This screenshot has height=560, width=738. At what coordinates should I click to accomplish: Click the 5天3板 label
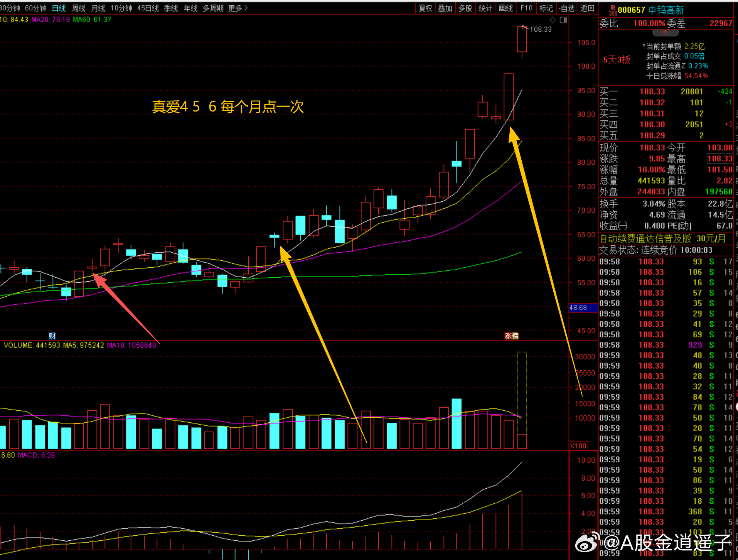click(617, 60)
